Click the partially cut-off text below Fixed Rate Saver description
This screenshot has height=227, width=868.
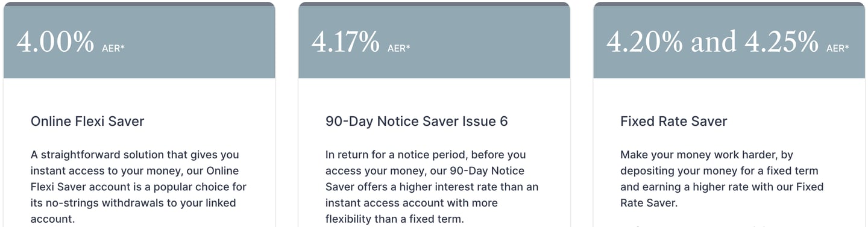click(x=693, y=226)
